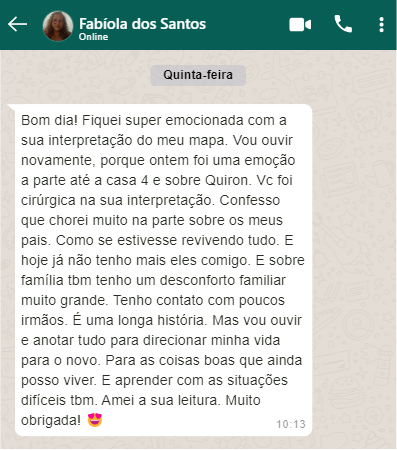Image resolution: width=397 pixels, height=450 pixels.
Task: Open Fabíola's profile picture
Action: click(x=58, y=26)
